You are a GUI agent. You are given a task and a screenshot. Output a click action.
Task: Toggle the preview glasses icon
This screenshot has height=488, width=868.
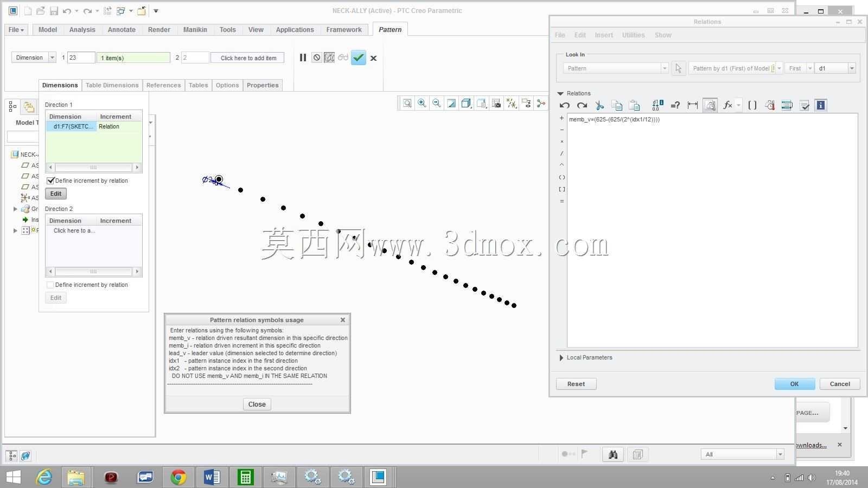click(x=343, y=57)
